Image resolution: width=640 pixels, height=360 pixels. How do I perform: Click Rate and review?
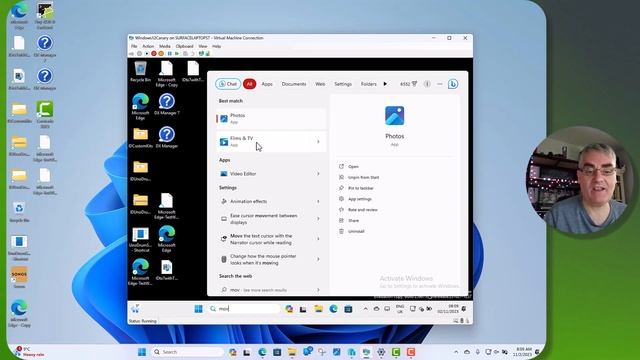click(362, 209)
